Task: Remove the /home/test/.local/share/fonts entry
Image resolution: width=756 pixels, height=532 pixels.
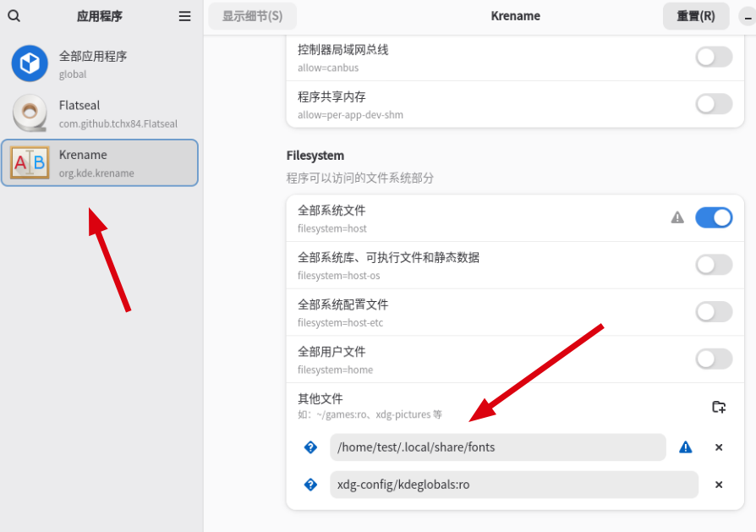Action: coord(719,447)
